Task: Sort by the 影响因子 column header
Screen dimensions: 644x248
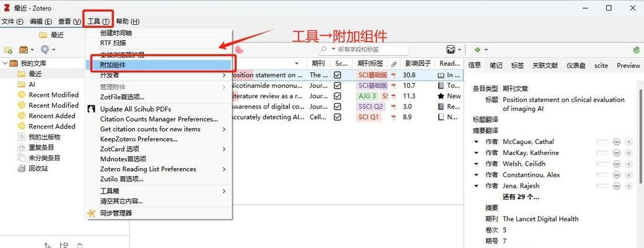Action: 418,63
